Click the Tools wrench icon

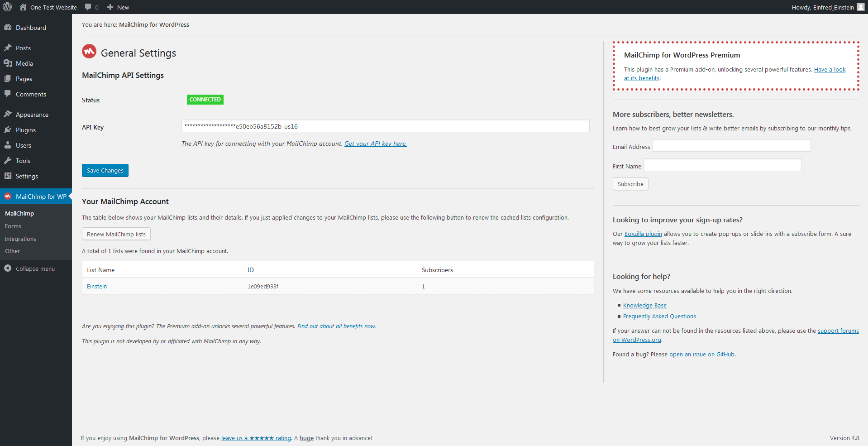(x=8, y=161)
